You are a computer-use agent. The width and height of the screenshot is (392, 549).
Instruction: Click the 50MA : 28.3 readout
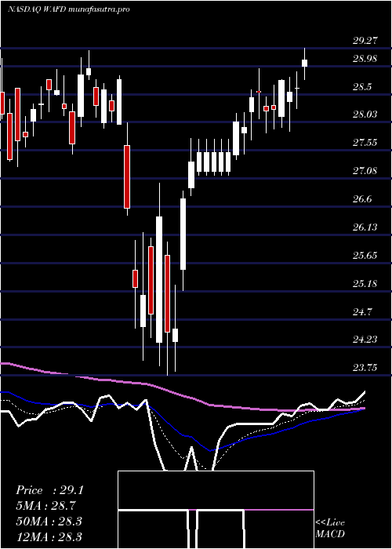coord(49,521)
